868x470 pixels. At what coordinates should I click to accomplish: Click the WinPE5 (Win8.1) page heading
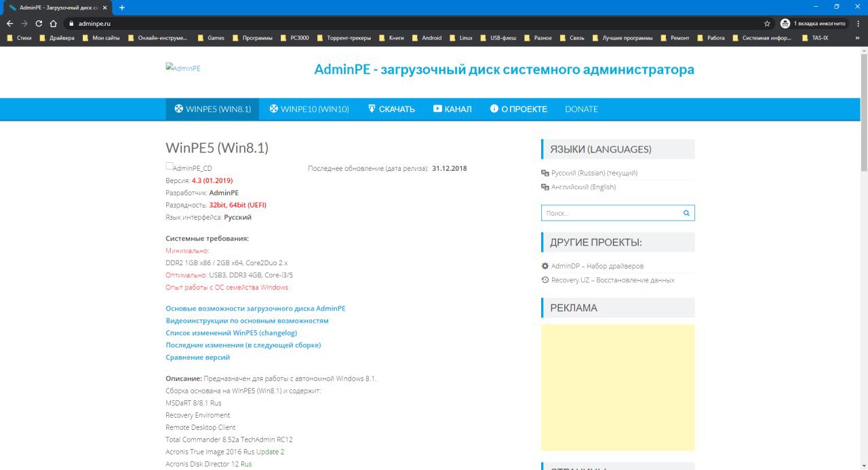click(x=217, y=148)
